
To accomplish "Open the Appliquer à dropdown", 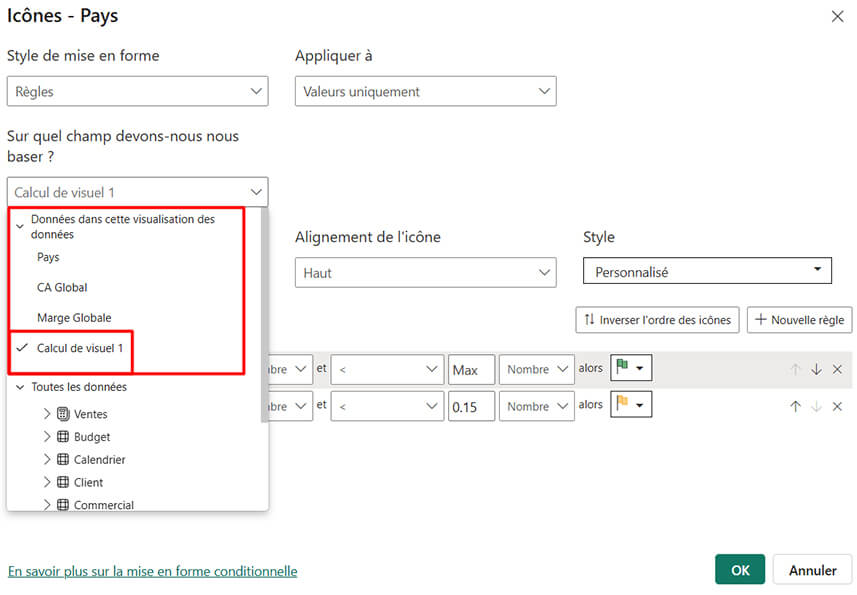I will point(425,90).
